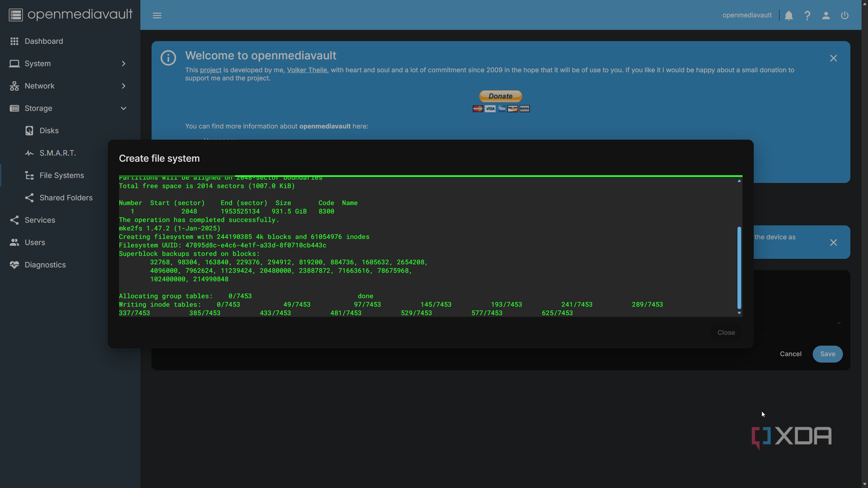868x488 pixels.
Task: Follow the 'project' link in the banner
Action: coord(211,70)
